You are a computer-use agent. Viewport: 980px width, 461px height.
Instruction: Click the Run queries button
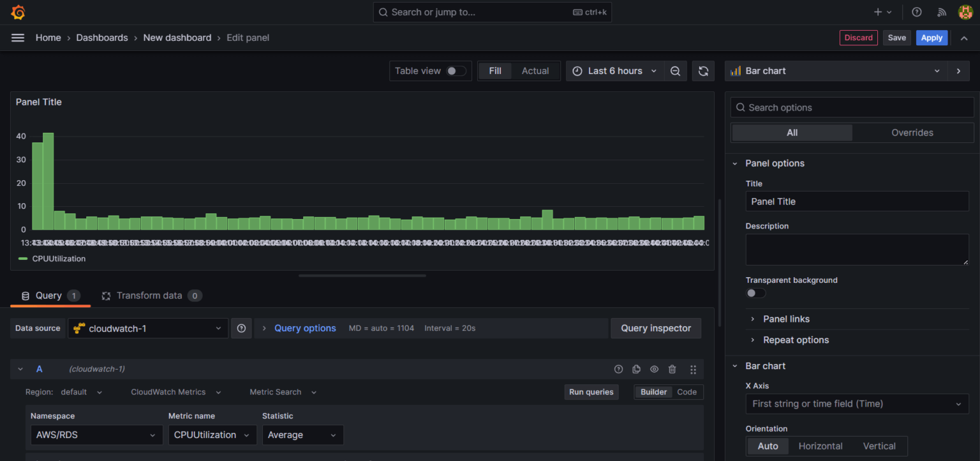[591, 391]
